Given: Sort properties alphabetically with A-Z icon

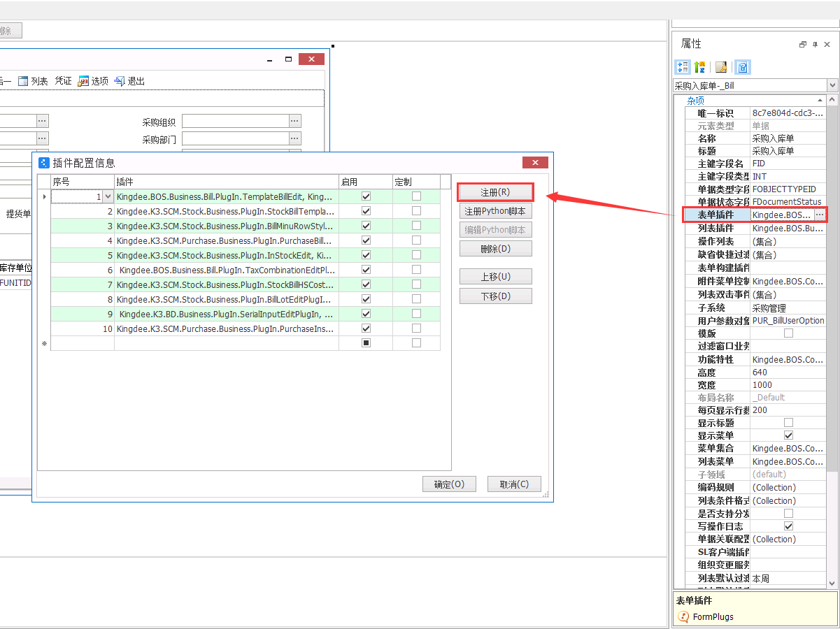Looking at the screenshot, I should 699,67.
